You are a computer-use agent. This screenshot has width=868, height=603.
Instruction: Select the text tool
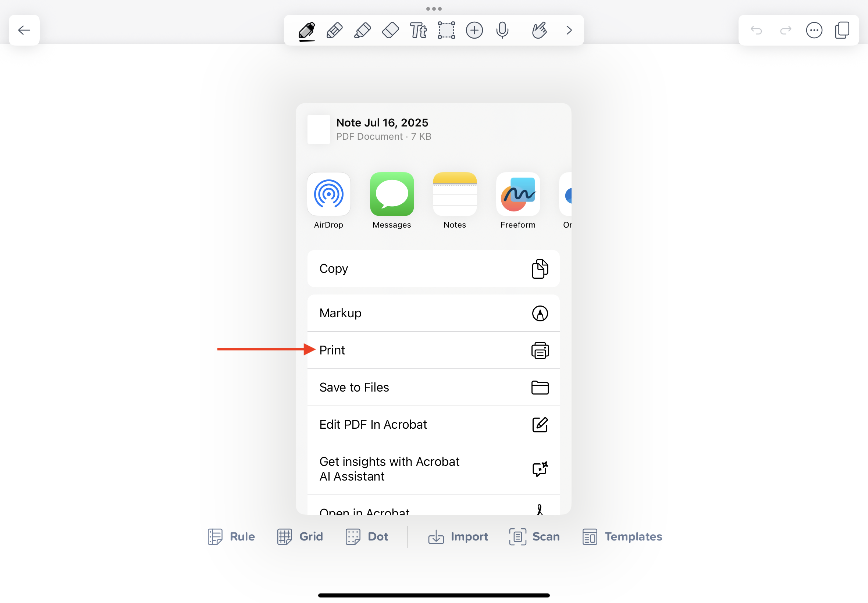(x=418, y=30)
